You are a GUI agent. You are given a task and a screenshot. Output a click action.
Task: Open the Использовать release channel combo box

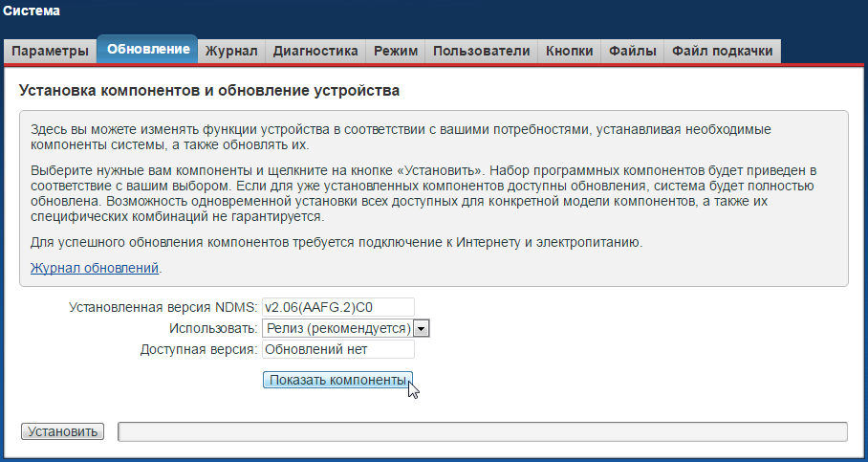337,328
